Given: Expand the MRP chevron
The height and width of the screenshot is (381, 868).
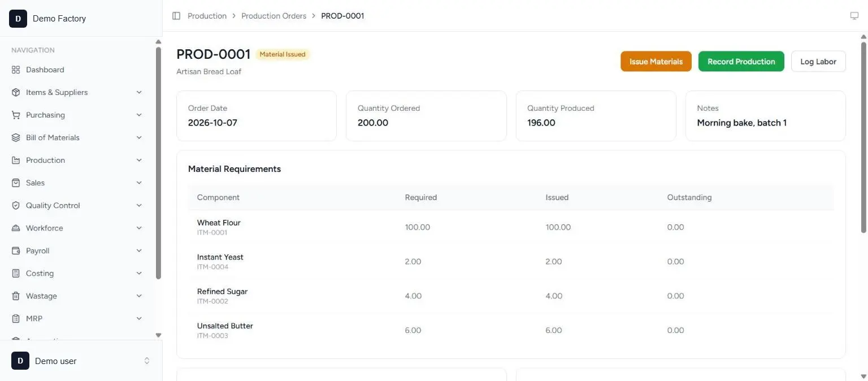Looking at the screenshot, I should [139, 318].
